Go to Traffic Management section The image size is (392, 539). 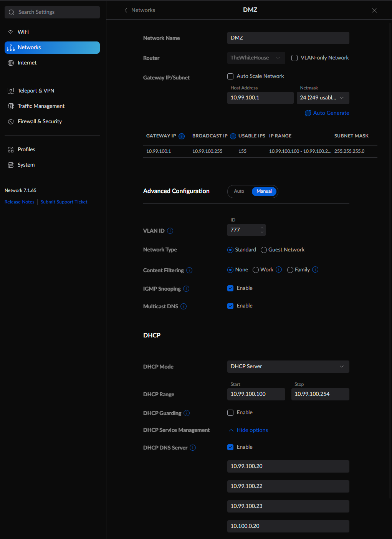pos(41,106)
